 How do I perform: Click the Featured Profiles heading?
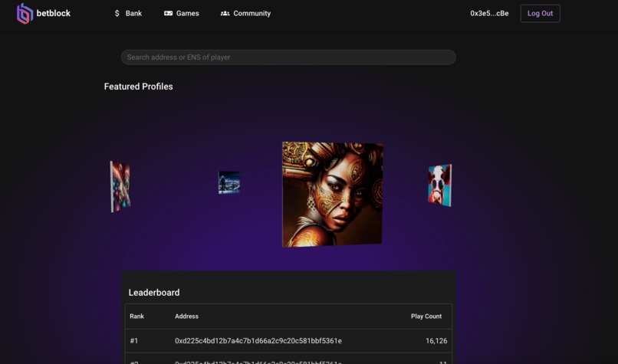tap(138, 87)
